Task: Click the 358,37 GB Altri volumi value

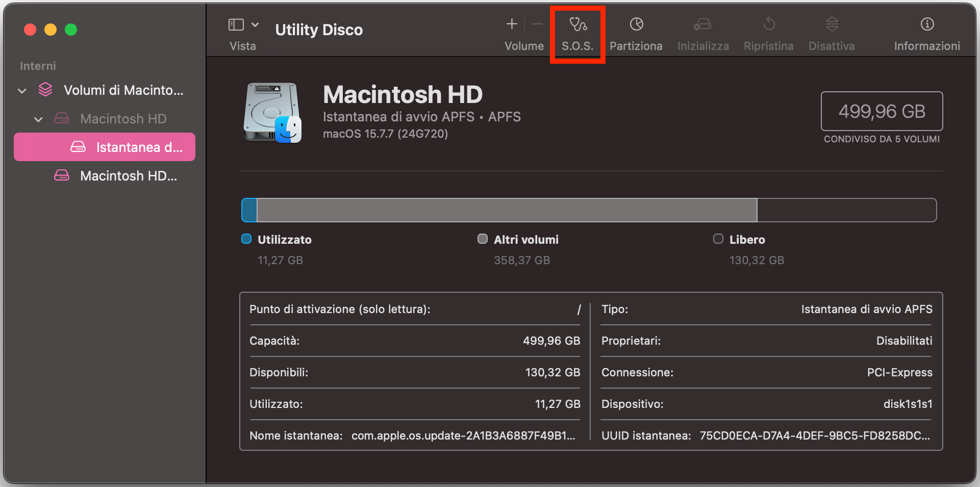Action: [522, 260]
